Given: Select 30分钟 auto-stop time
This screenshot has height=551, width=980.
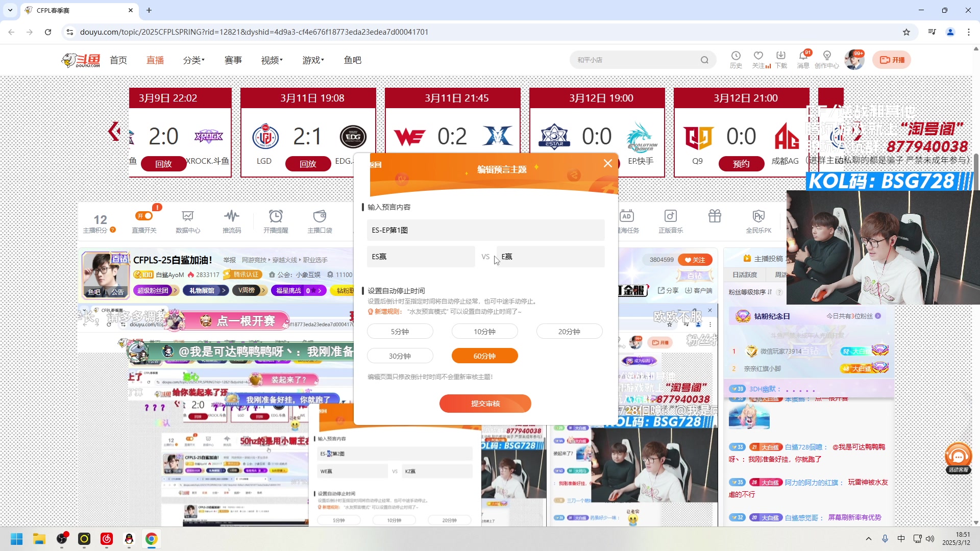Looking at the screenshot, I should pos(400,356).
